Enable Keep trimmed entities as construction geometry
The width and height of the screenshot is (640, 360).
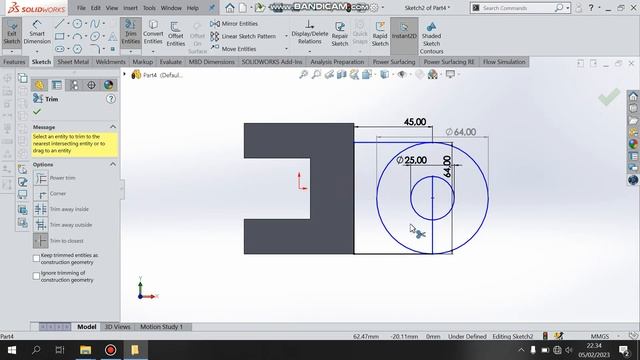click(x=36, y=258)
